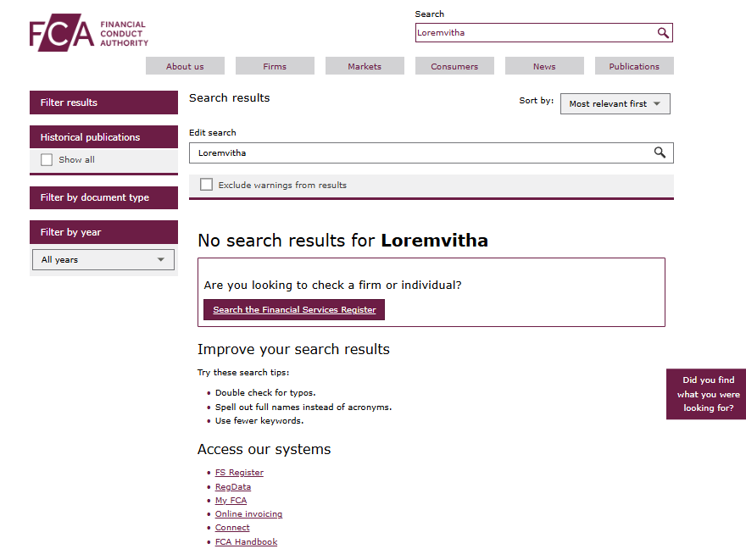Screen dimensions: 746x560
Task: Visit the FCA Handbook link
Action: 246,542
